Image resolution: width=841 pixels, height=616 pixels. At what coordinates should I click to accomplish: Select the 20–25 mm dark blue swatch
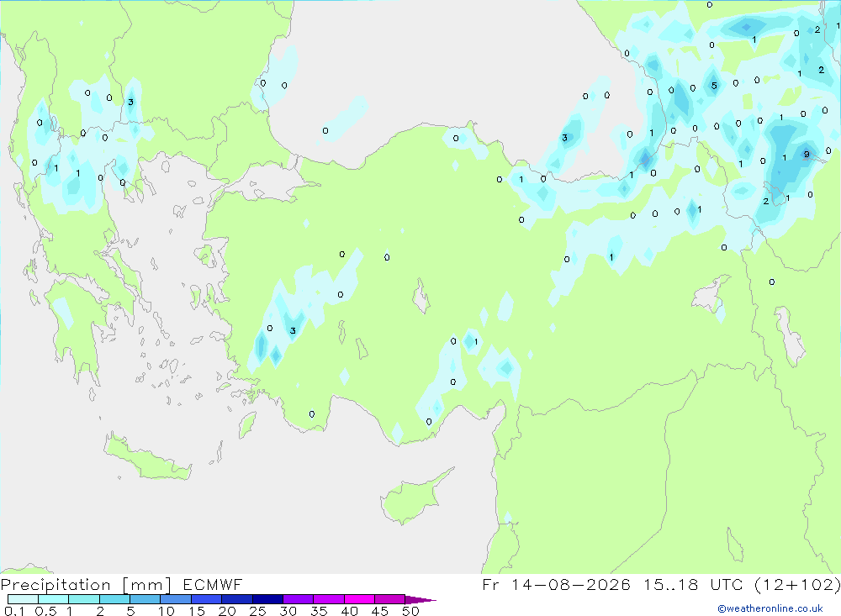[236, 599]
